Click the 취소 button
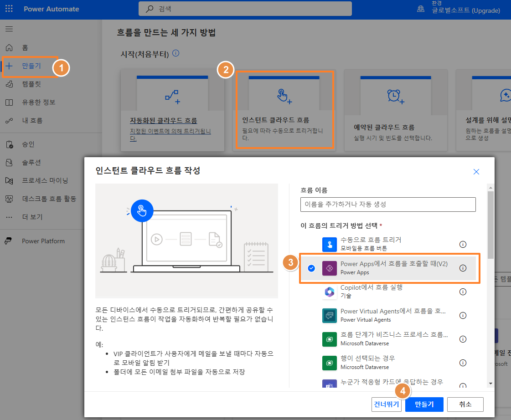Screen dimensions: 511x420 coord(465,405)
